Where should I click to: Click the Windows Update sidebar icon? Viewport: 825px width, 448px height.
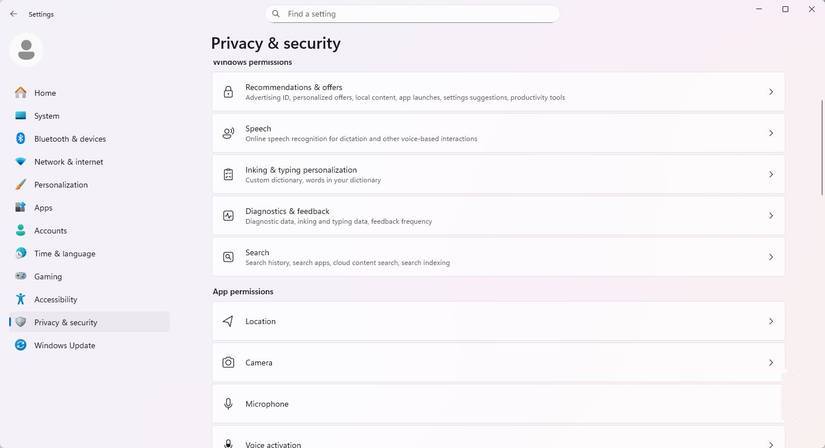(21, 346)
